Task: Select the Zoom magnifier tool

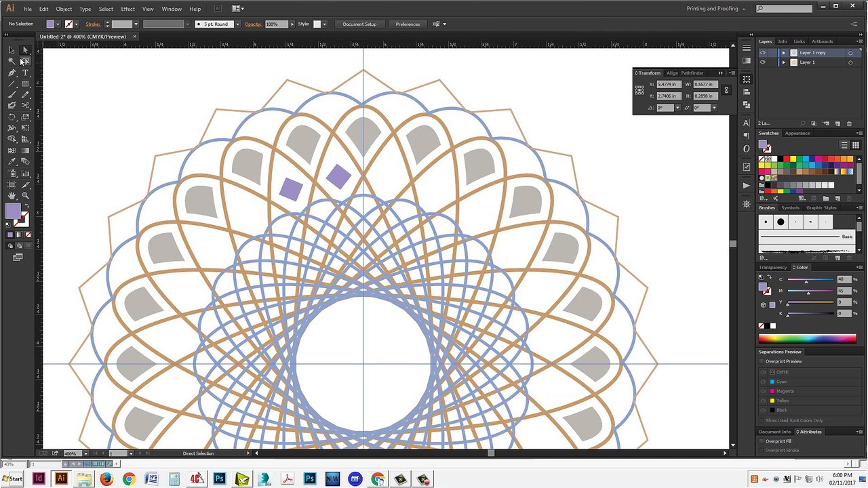Action: [25, 196]
